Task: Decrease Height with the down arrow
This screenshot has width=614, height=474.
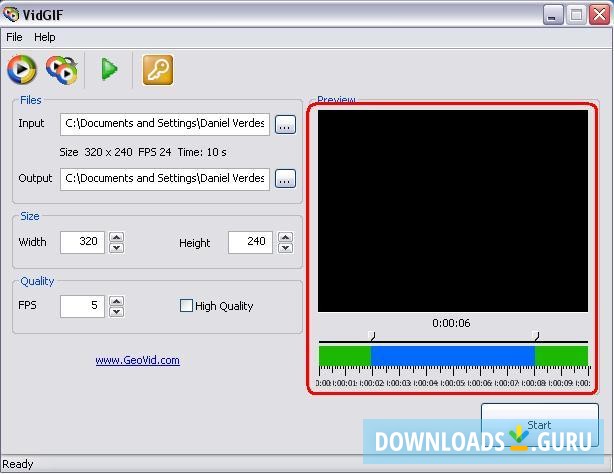Action: 285,248
